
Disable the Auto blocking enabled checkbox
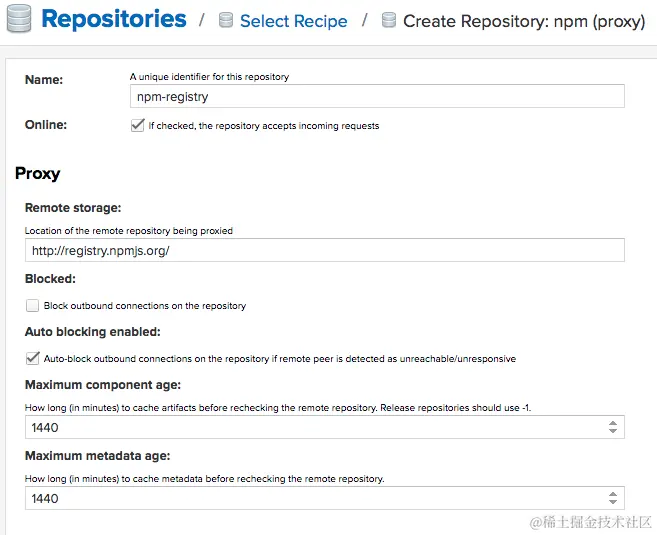[32, 358]
